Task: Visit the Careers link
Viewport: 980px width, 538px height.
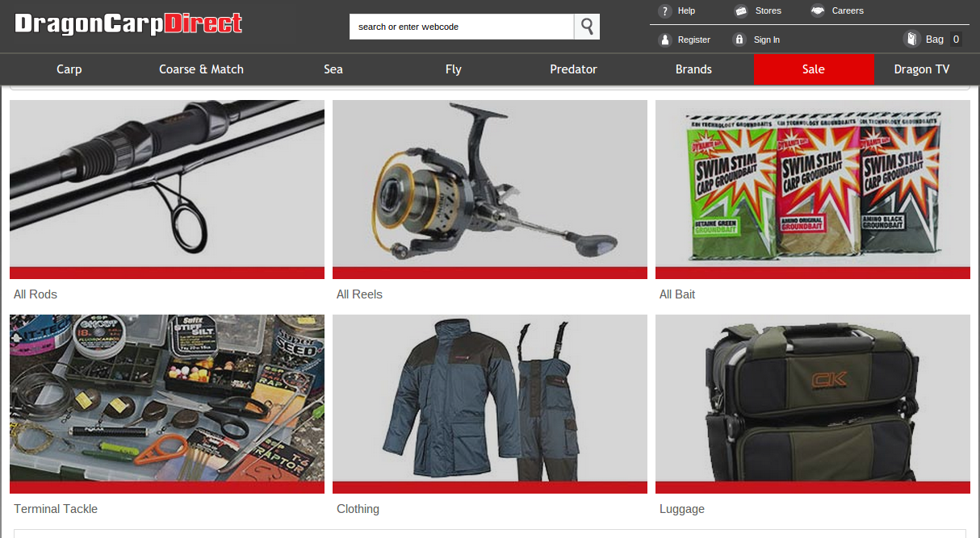Action: click(848, 11)
